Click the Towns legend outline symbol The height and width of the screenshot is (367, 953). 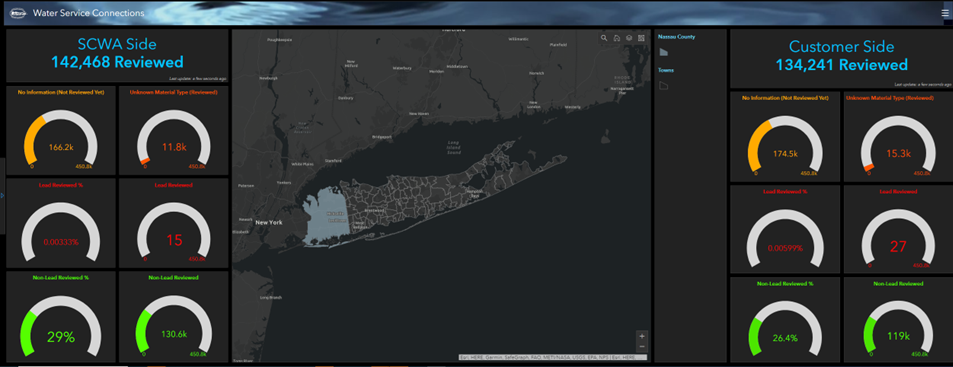664,86
